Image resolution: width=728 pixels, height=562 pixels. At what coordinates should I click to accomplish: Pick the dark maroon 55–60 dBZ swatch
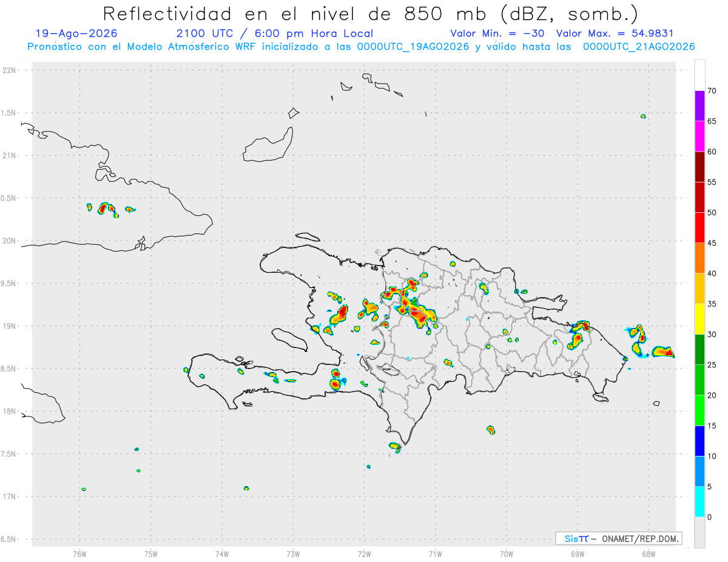click(699, 167)
